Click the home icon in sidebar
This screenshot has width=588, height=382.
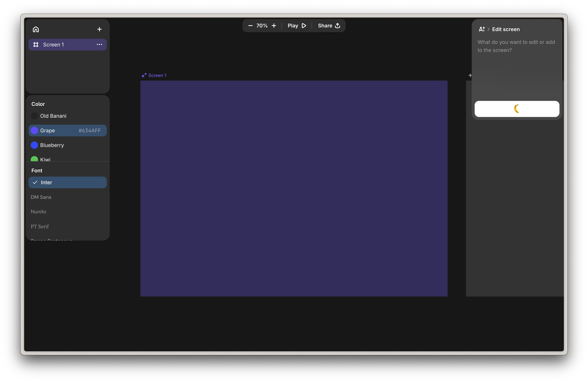click(36, 29)
